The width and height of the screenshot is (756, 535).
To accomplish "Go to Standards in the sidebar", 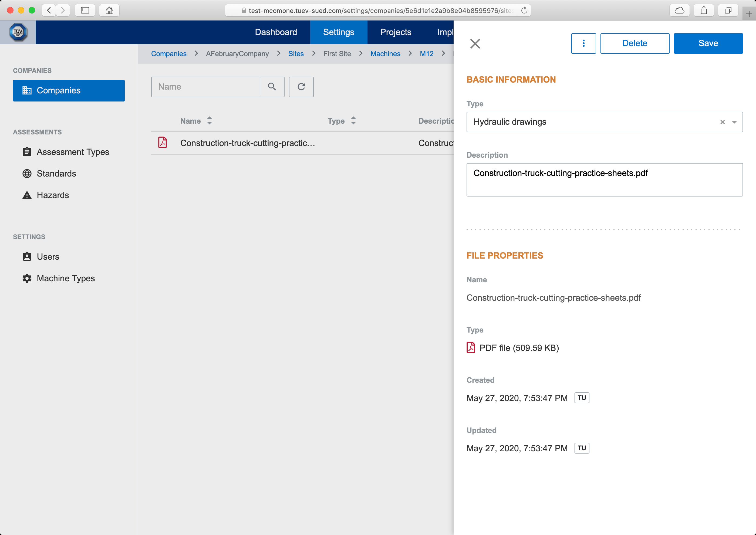I will point(56,173).
